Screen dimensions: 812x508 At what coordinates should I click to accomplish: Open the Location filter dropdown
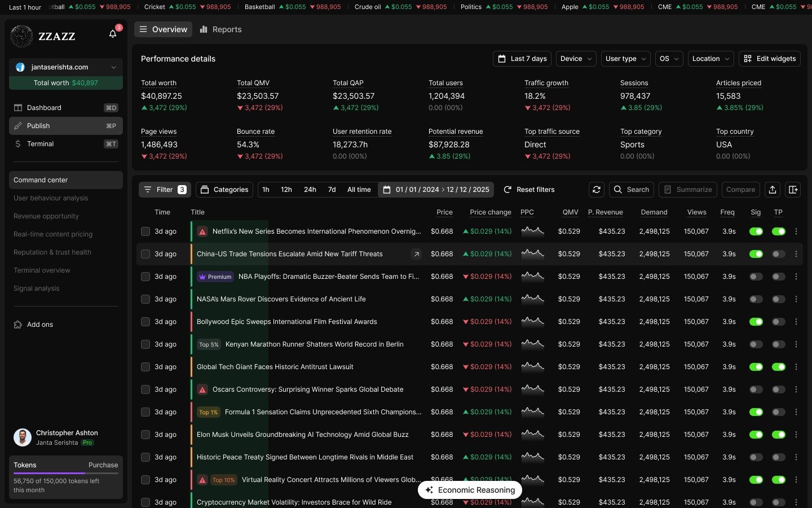[x=710, y=59]
